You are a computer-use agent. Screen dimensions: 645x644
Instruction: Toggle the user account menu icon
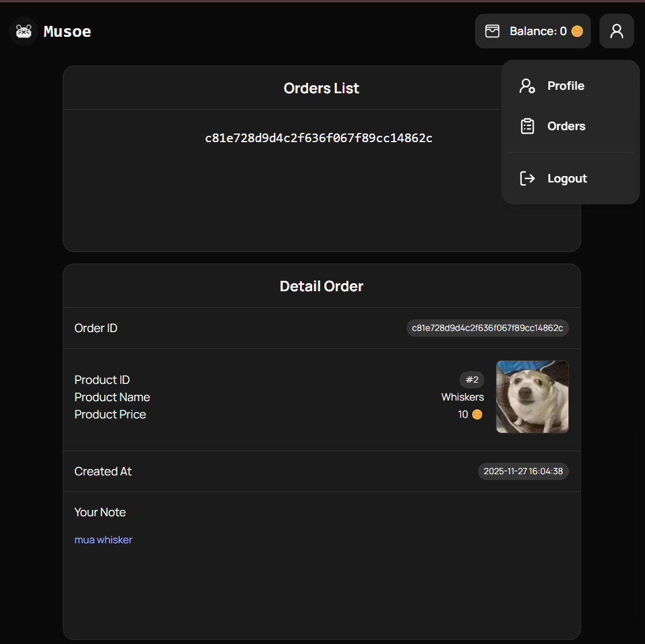(x=617, y=31)
